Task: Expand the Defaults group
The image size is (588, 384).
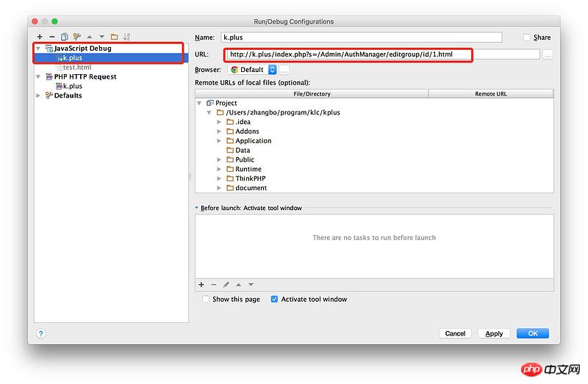Action: [x=38, y=95]
